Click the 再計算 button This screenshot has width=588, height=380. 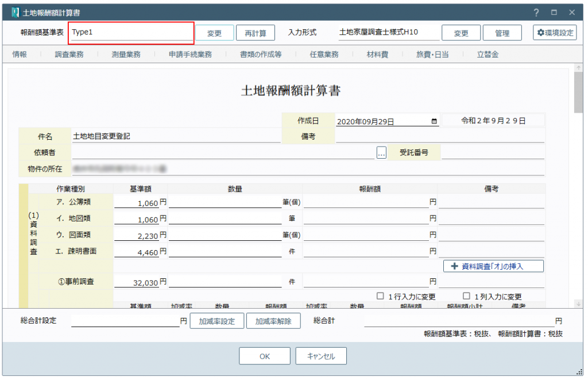256,33
